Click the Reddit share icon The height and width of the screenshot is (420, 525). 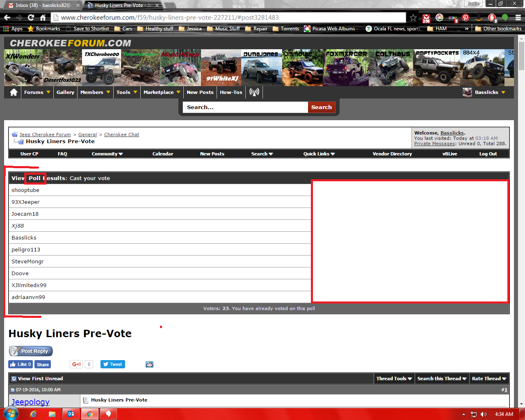coord(149,364)
